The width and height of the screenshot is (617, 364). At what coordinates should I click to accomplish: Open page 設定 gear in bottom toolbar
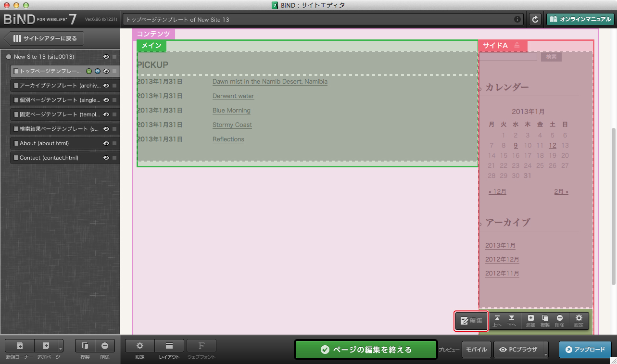point(140,346)
